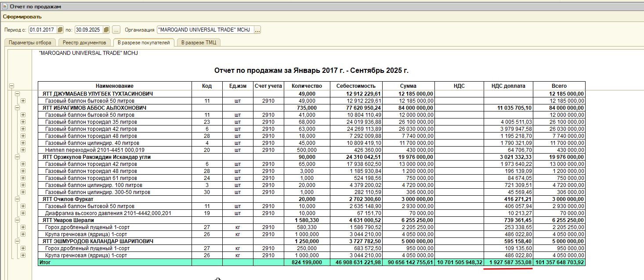Collapse the ЯТТ Умаров Шерали group
Image resolution: width=644 pixels, height=280 pixels.
tap(18, 220)
